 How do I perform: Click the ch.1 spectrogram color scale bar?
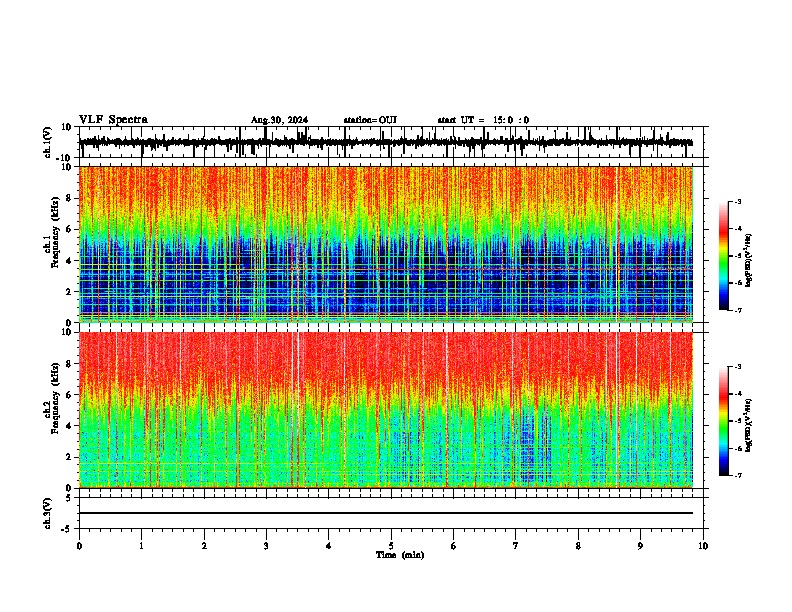point(723,256)
